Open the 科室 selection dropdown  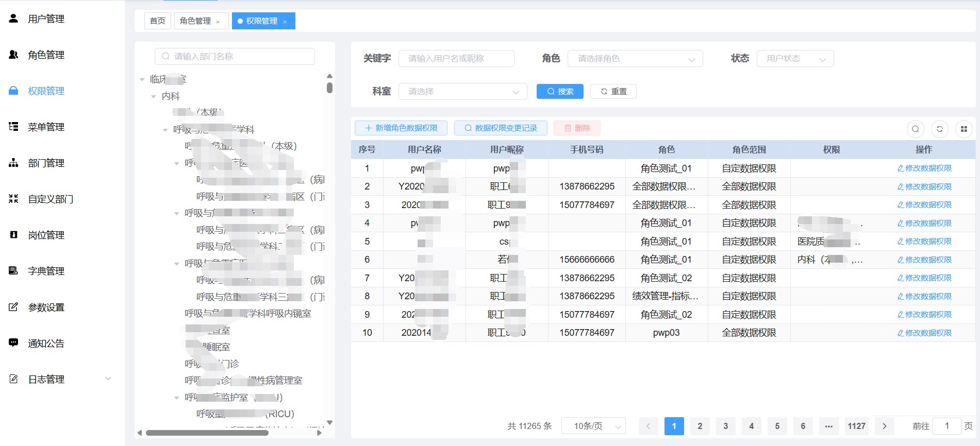[463, 92]
